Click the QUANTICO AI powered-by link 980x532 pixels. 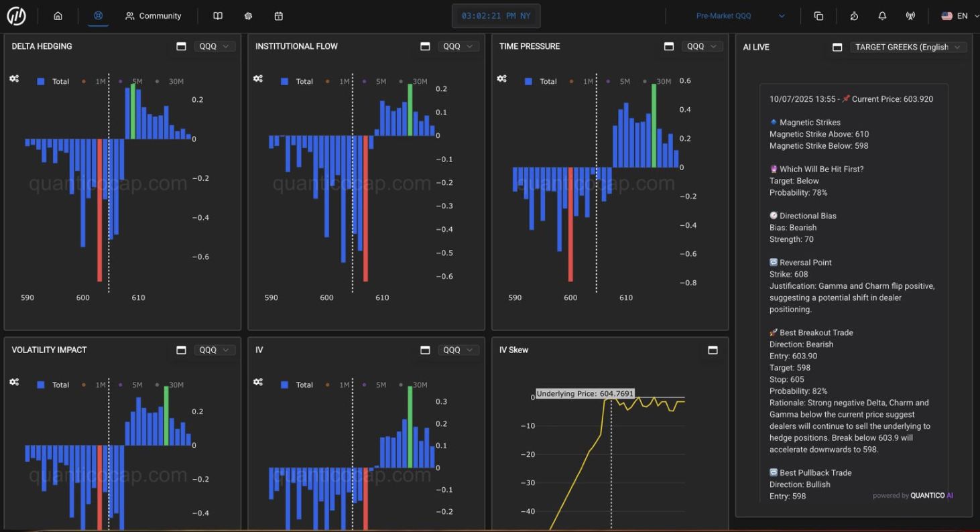pyautogui.click(x=932, y=495)
